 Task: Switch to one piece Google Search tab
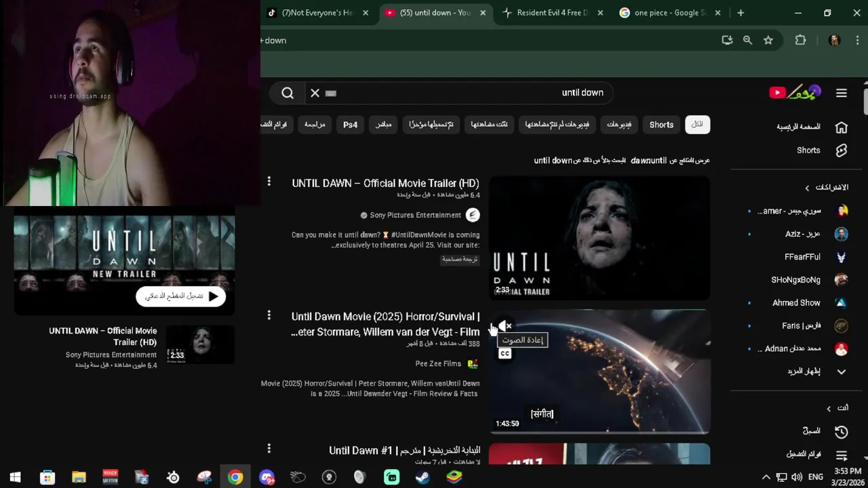(x=670, y=13)
